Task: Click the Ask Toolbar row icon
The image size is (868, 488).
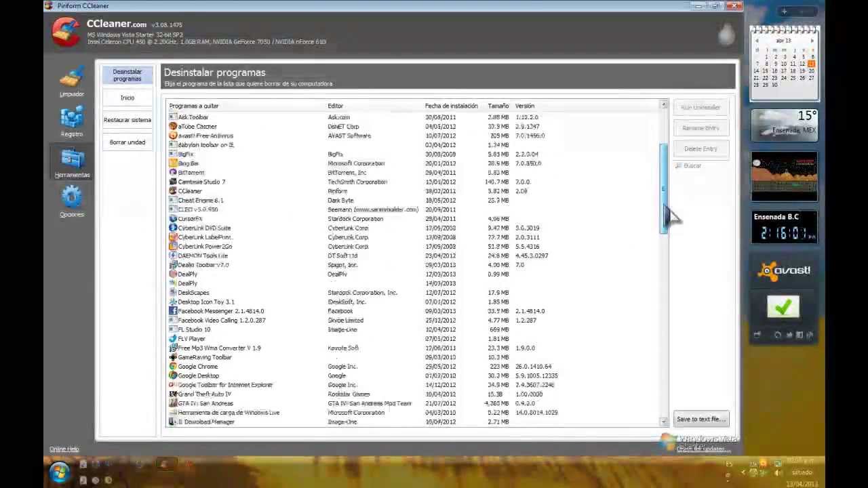Action: (173, 117)
